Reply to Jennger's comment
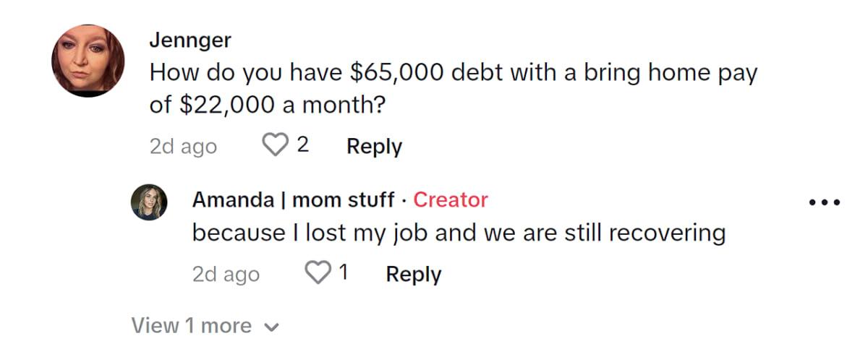This screenshot has width=868, height=362. tap(374, 146)
